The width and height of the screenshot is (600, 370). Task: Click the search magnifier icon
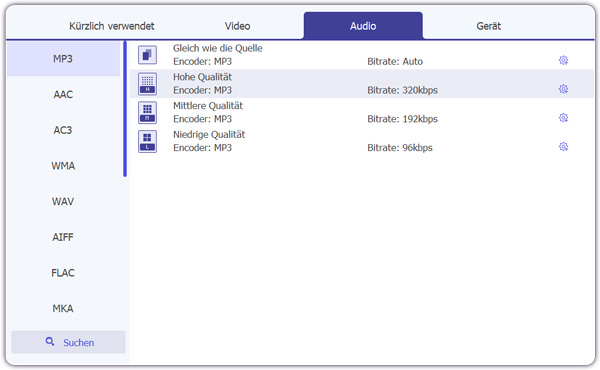tap(50, 341)
